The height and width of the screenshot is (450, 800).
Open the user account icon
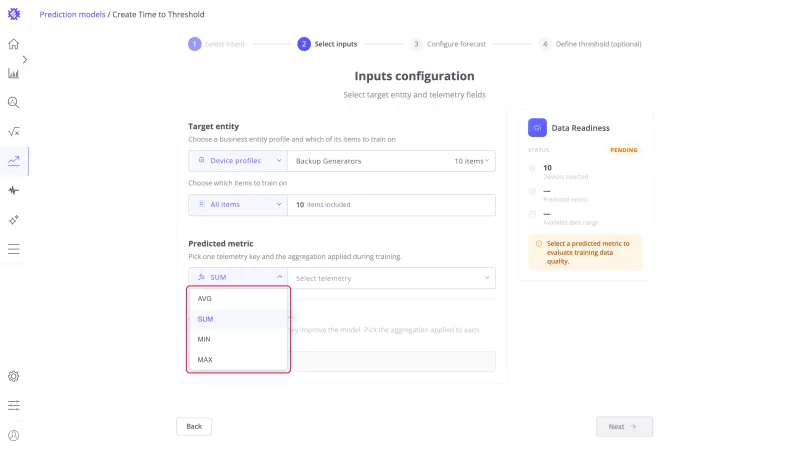click(x=14, y=435)
